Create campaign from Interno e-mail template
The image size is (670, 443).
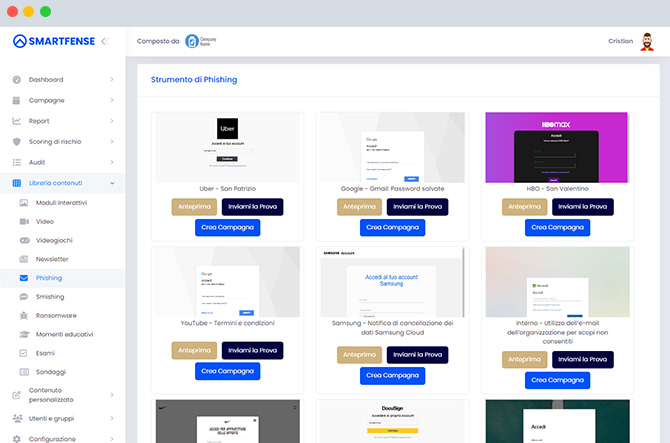558,380
